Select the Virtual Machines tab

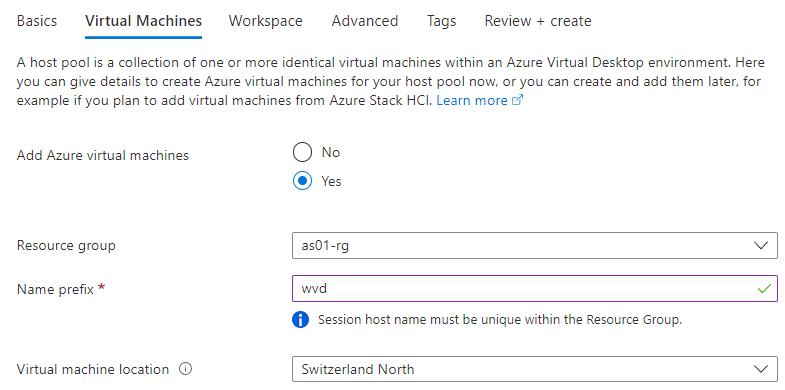144,21
